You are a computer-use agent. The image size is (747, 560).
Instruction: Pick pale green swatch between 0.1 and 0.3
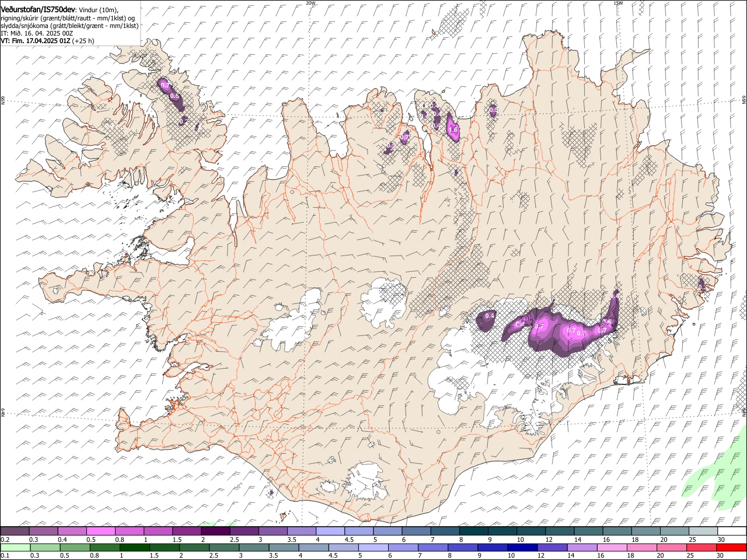15,547
